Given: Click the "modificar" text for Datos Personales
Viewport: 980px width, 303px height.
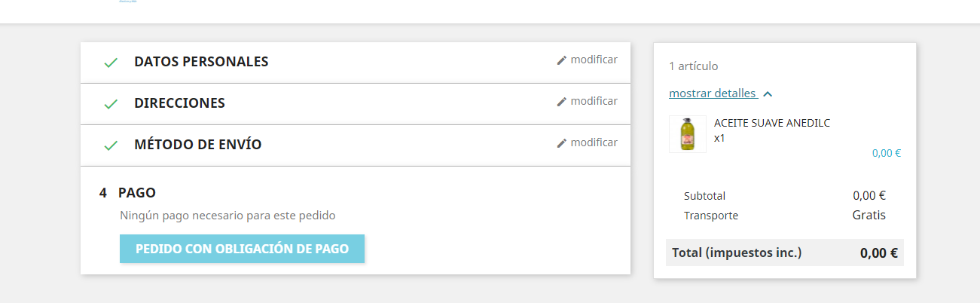Looking at the screenshot, I should (x=594, y=60).
